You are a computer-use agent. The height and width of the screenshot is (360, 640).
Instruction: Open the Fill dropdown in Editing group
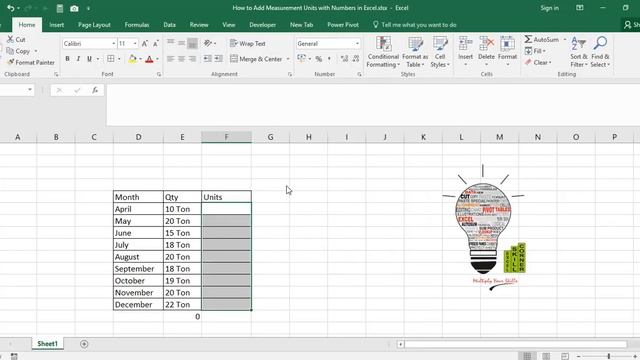536,51
